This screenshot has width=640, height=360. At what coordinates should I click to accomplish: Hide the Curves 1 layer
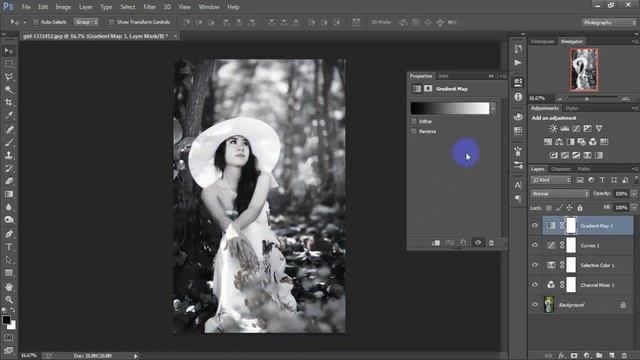[535, 245]
